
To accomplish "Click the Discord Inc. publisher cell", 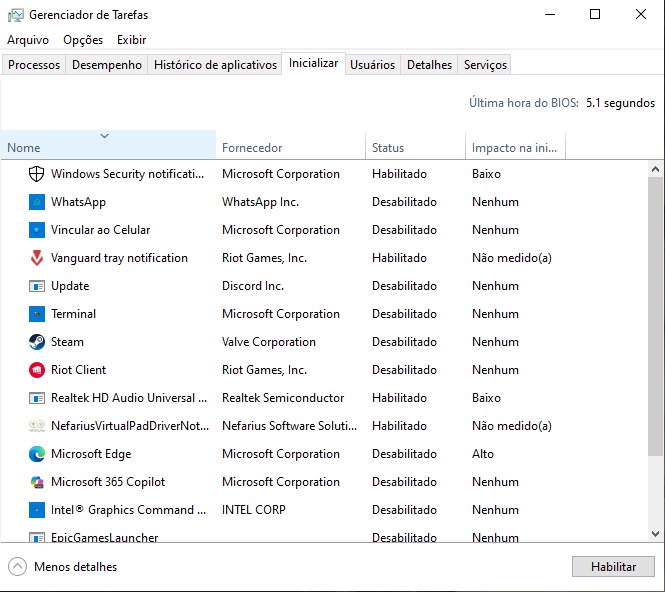I will [253, 286].
